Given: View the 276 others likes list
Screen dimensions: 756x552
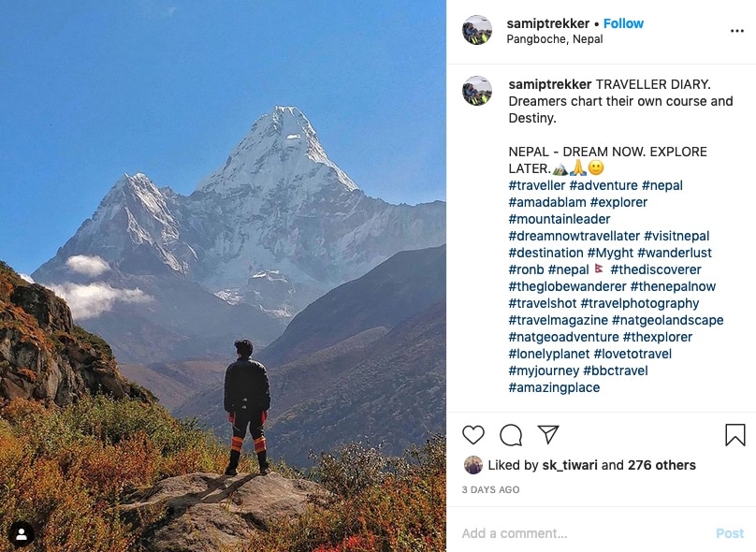Looking at the screenshot, I should 661,465.
